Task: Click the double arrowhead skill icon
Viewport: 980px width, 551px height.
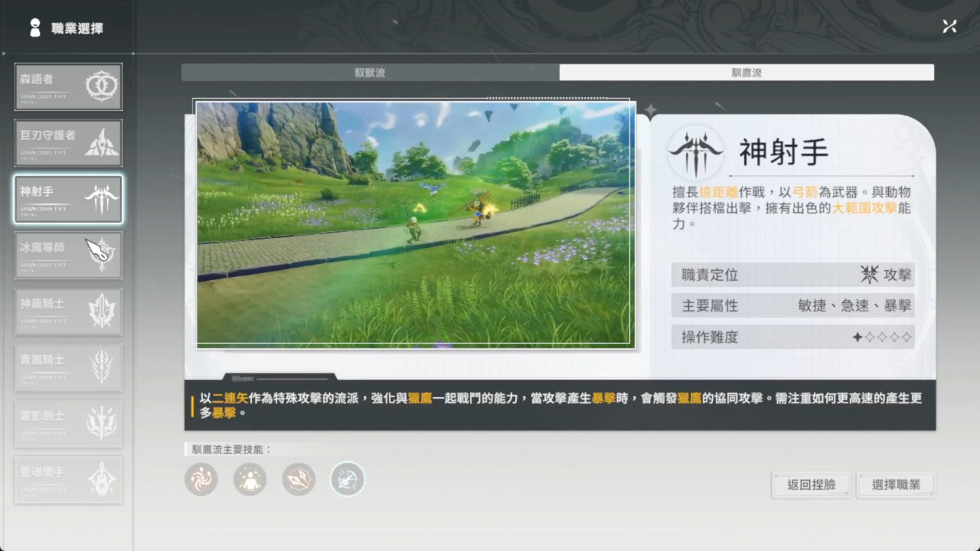Action: (299, 480)
